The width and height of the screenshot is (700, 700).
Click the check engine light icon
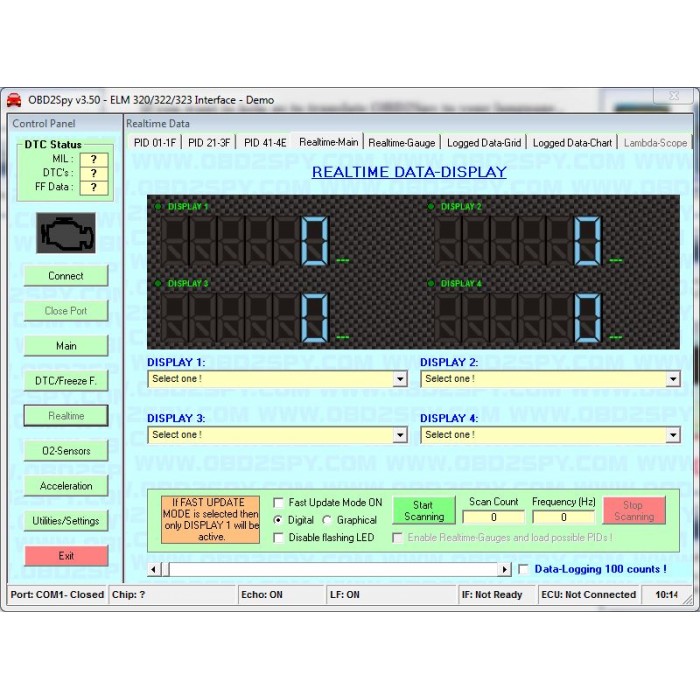[x=65, y=232]
